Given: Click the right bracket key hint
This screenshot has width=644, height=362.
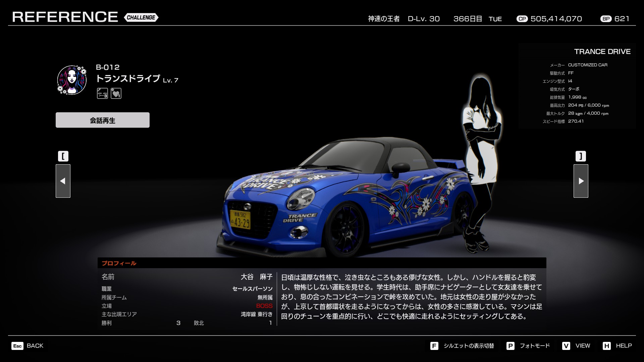Looking at the screenshot, I should click(x=581, y=156).
